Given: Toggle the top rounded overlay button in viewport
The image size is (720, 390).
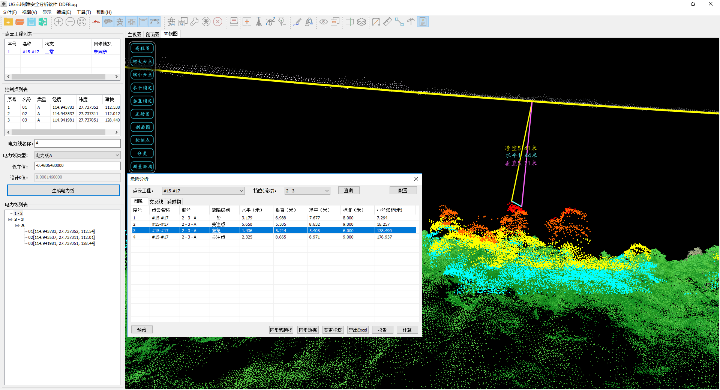Looking at the screenshot, I should [x=142, y=48].
